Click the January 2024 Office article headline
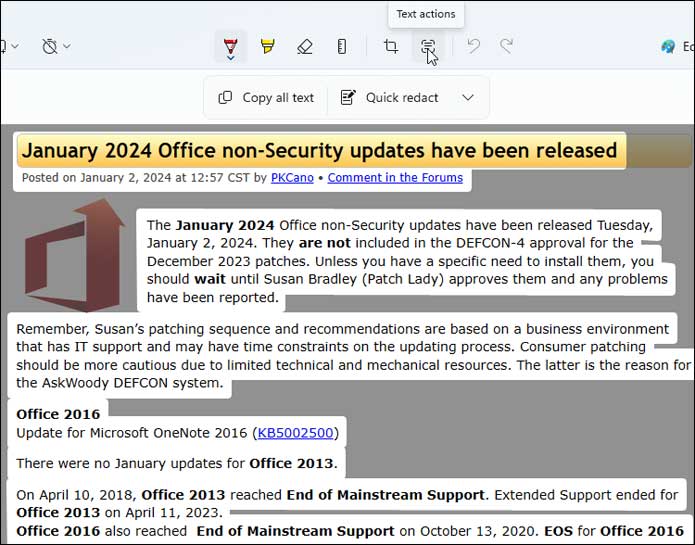This screenshot has height=545, width=695. point(320,151)
